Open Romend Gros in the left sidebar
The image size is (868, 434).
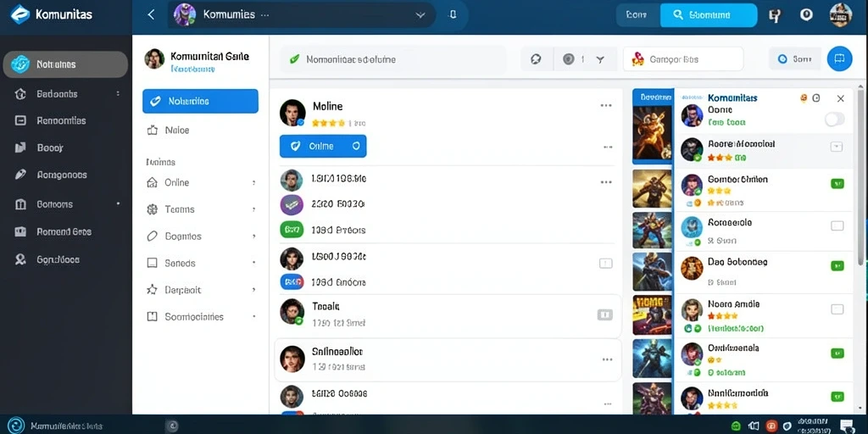pos(65,232)
